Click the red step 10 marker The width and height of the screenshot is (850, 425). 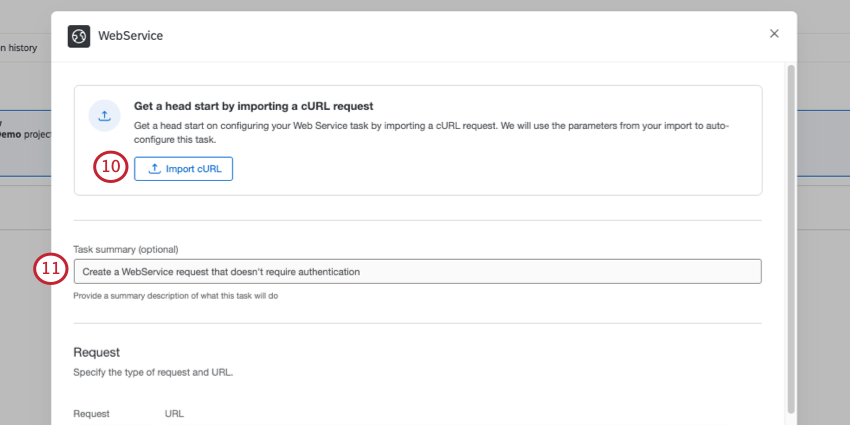[111, 167]
